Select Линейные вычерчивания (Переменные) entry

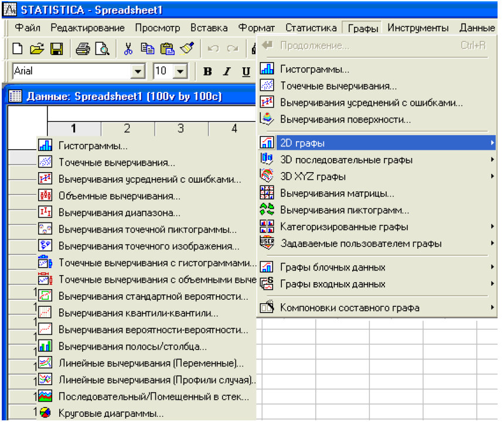[x=147, y=363]
